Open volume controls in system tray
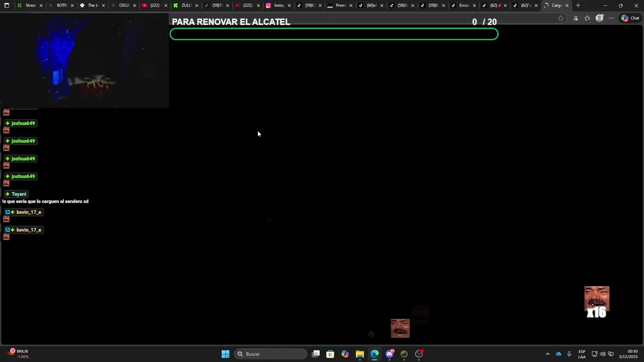The height and width of the screenshot is (362, 644). (603, 354)
